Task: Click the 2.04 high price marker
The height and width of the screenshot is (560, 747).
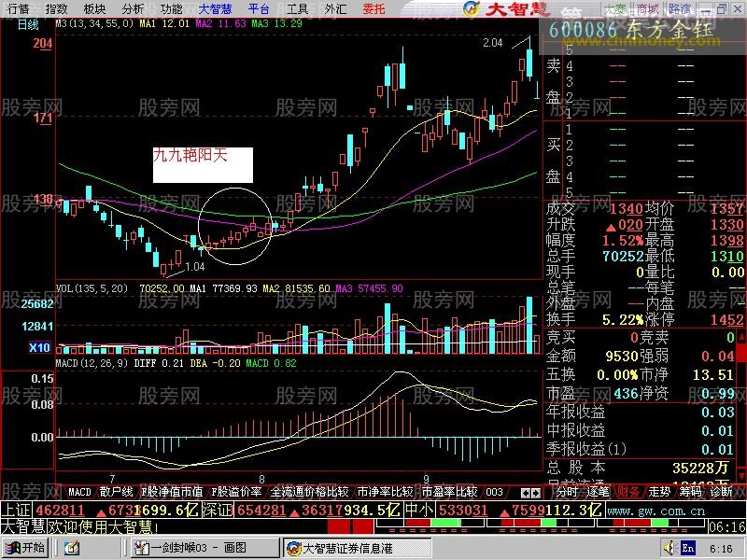Action: pos(493,43)
